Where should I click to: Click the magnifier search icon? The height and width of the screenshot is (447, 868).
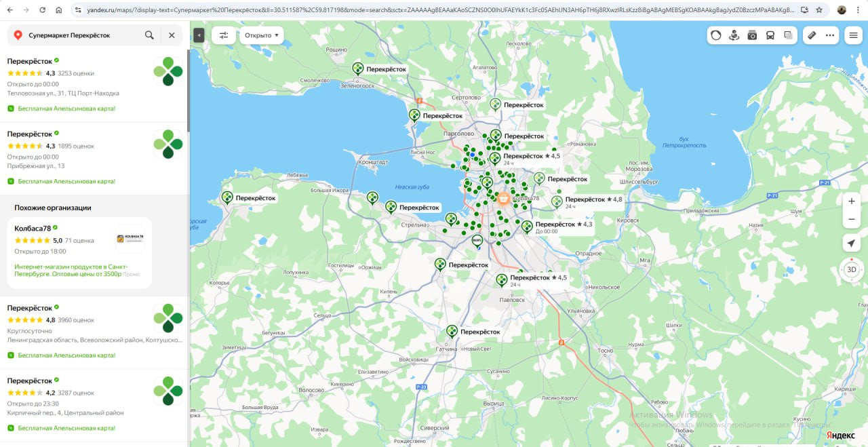click(x=149, y=35)
